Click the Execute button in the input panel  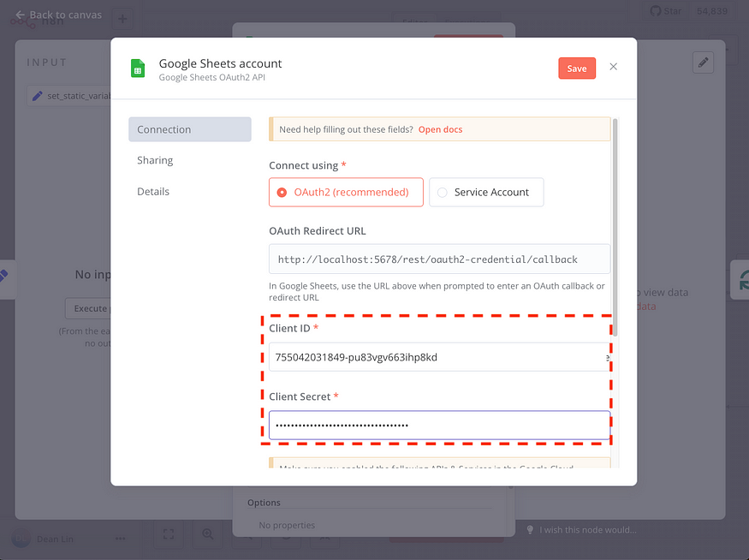88,308
